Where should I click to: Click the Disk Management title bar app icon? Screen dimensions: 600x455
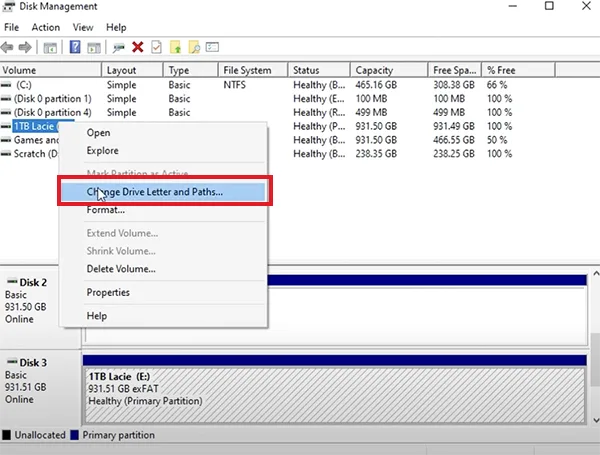(x=8, y=7)
